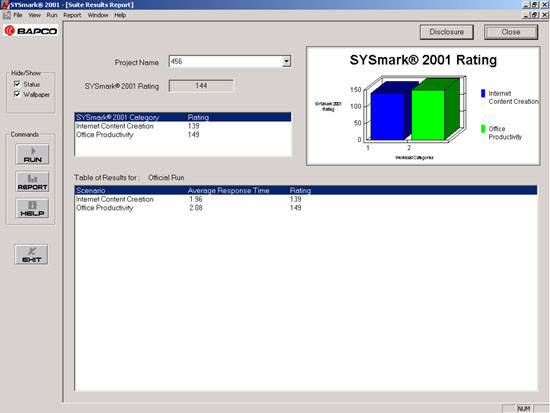The image size is (550, 413).
Task: Open the Window menu
Action: point(98,15)
